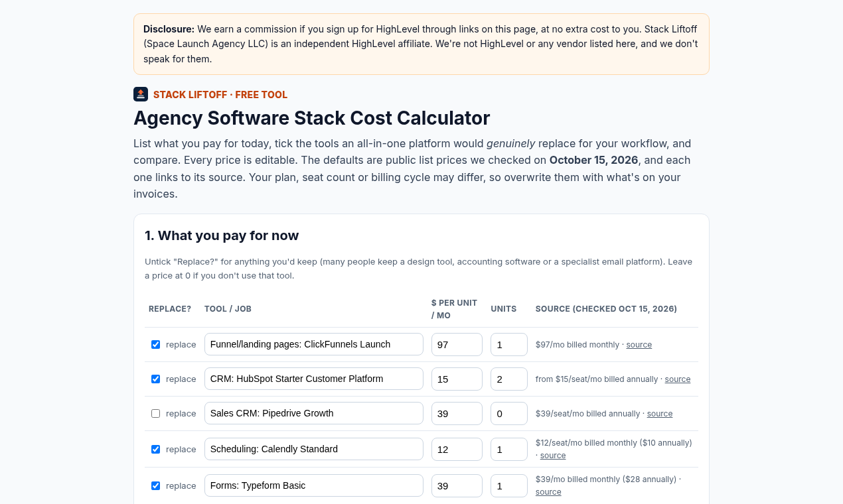Open source link for ClickFunnels $97/mo price
843x504 pixels.
[639, 345]
